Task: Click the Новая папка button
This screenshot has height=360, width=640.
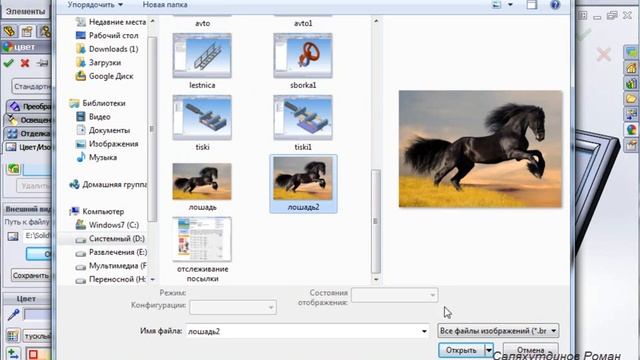Action: 165,5
